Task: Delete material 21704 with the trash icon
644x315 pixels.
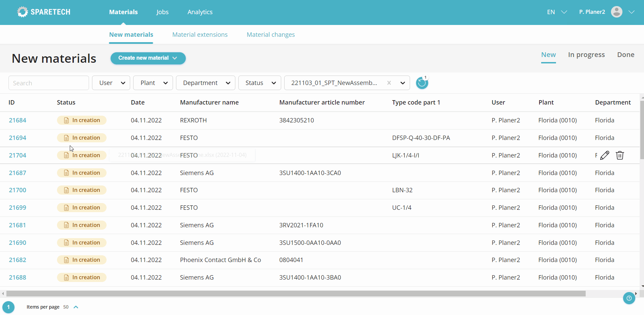Action: (620, 155)
